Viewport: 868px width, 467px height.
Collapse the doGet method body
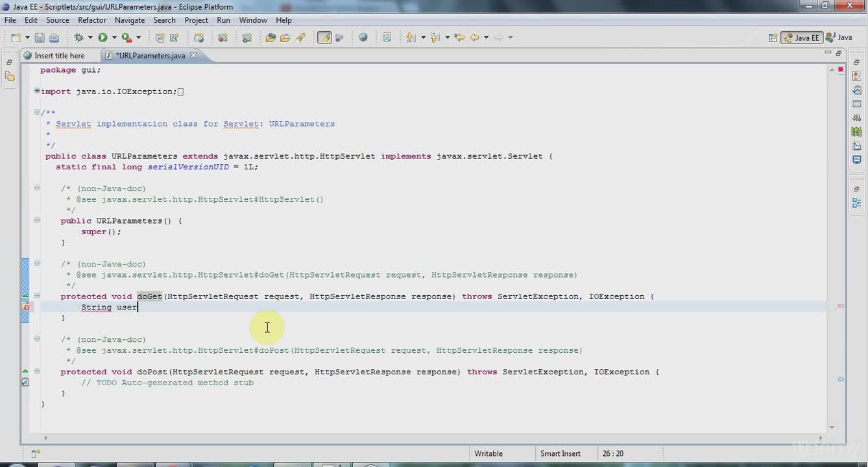click(37, 296)
